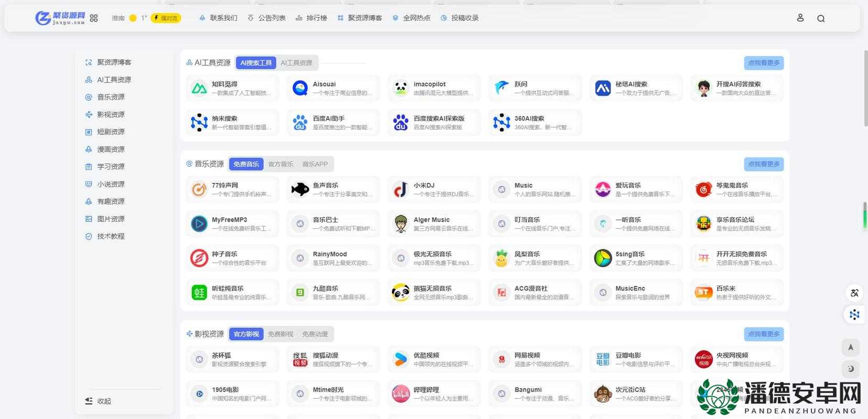This screenshot has height=419, width=868.
Task: Switch to the AI搜索工具 tab
Action: pos(256,63)
